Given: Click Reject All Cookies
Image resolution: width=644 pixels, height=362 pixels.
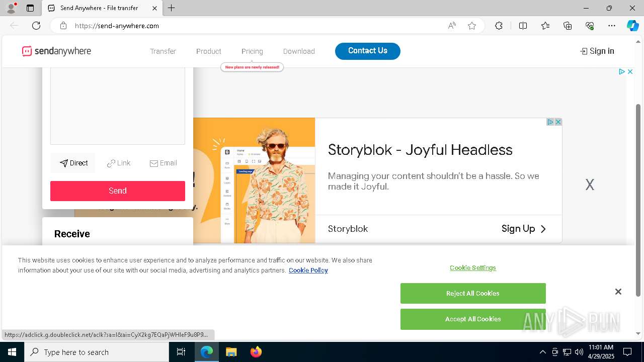Looking at the screenshot, I should pos(473,293).
